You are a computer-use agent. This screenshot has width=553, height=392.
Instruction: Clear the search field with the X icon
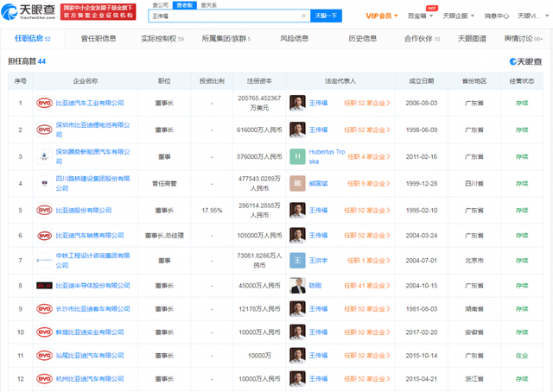303,16
